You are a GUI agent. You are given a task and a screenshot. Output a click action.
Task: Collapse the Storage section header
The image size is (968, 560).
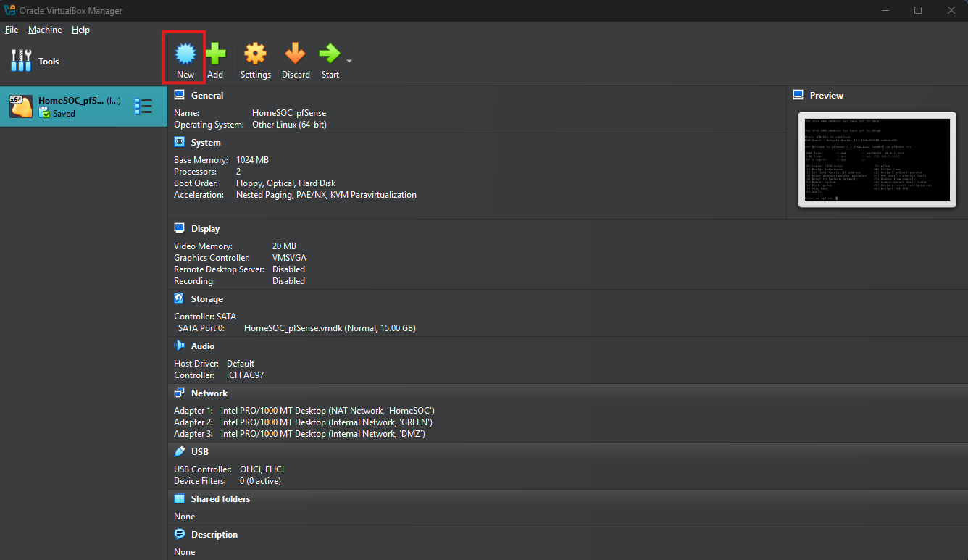[206, 298]
